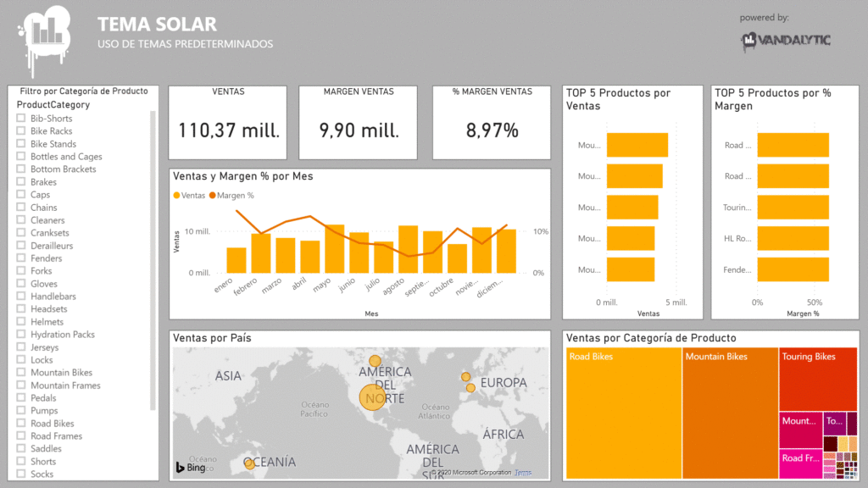
Task: Click the Vandalytic logo
Action: (x=786, y=41)
